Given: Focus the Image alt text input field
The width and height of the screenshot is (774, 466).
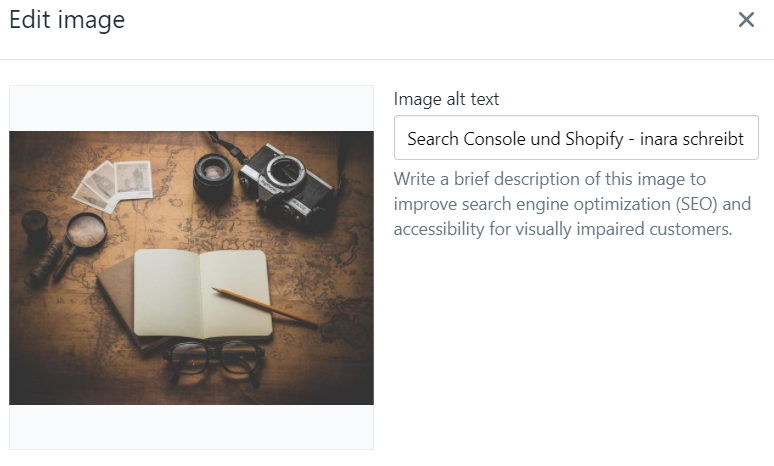Looking at the screenshot, I should point(576,139).
